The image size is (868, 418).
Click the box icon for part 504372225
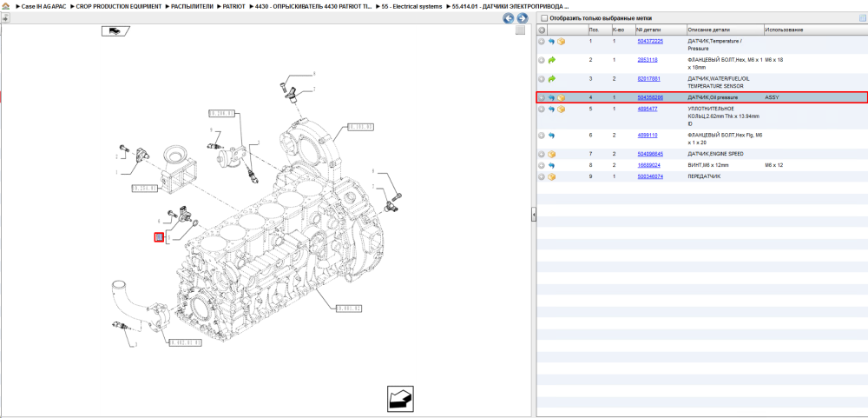[562, 42]
